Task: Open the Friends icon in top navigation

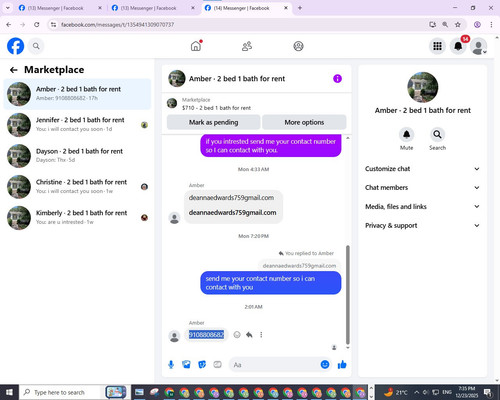Action: (247, 46)
